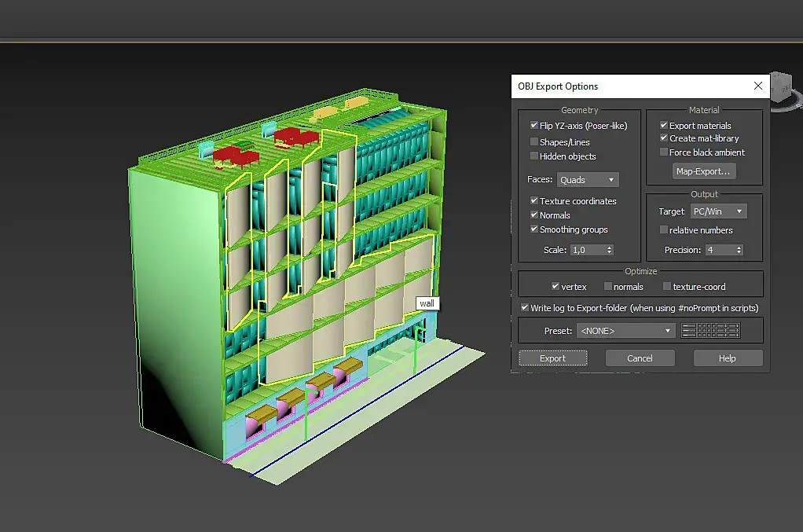Disable Flip YZ-axis (Poser-like) checkbox

(534, 126)
